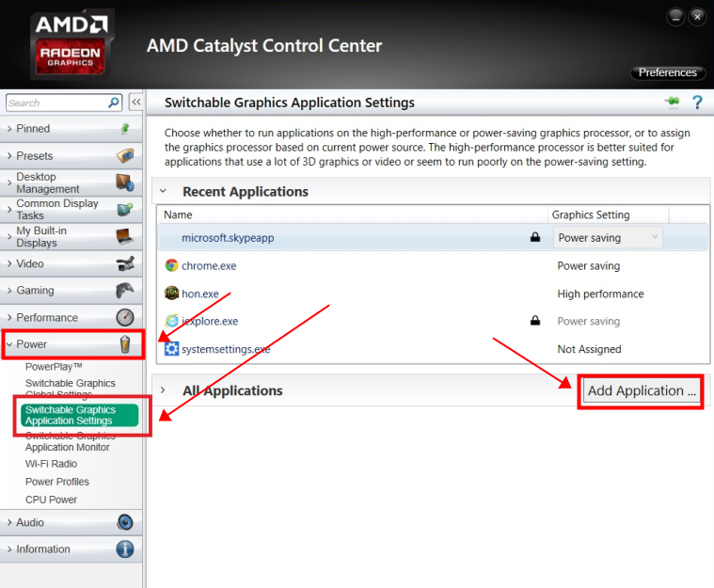Expand My Built-in Displays category
The height and width of the screenshot is (588, 714).
point(9,236)
